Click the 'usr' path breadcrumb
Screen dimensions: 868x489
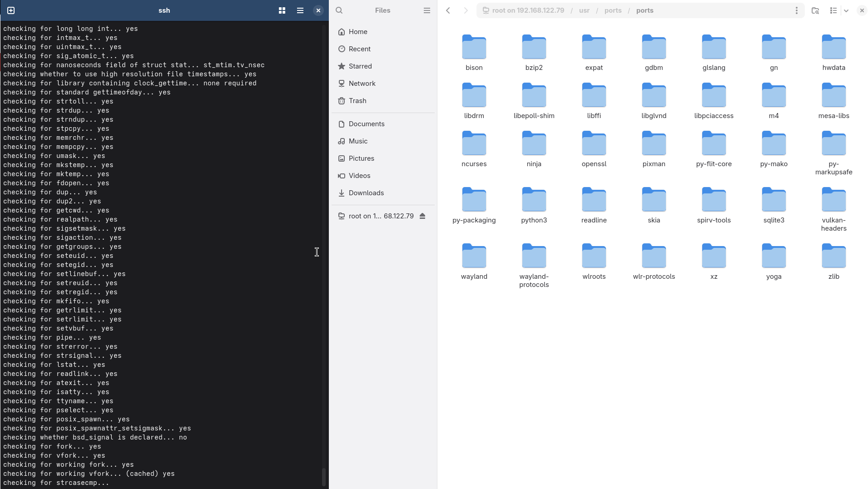[x=584, y=10]
